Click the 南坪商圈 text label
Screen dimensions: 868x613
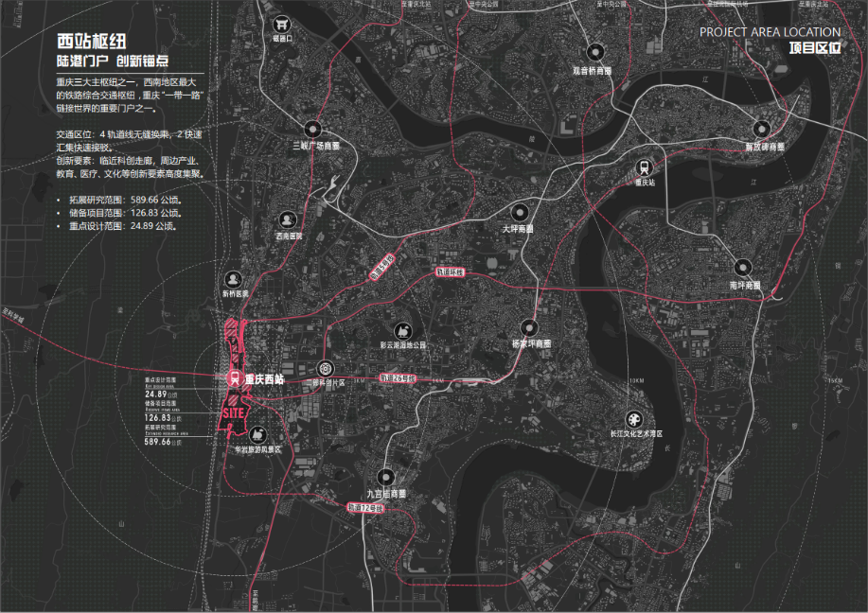coord(745,286)
